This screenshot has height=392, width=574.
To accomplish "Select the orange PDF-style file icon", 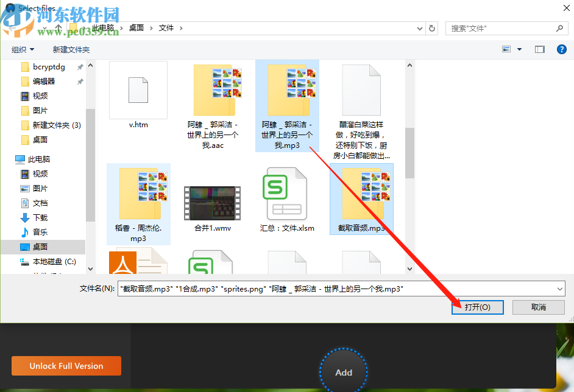I will 138,262.
